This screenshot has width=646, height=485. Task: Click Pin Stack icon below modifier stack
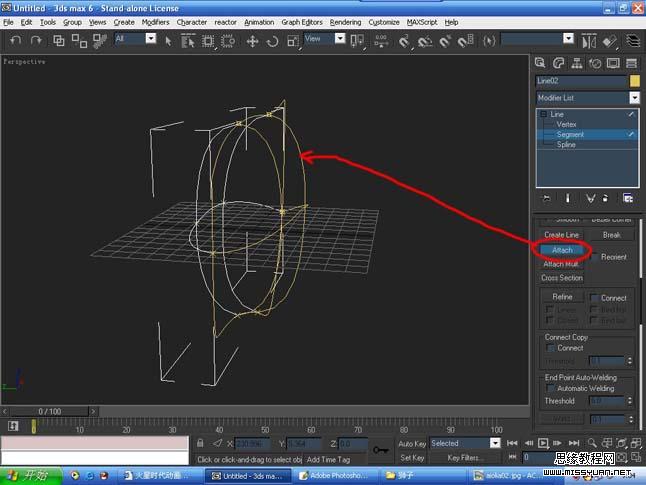click(546, 198)
